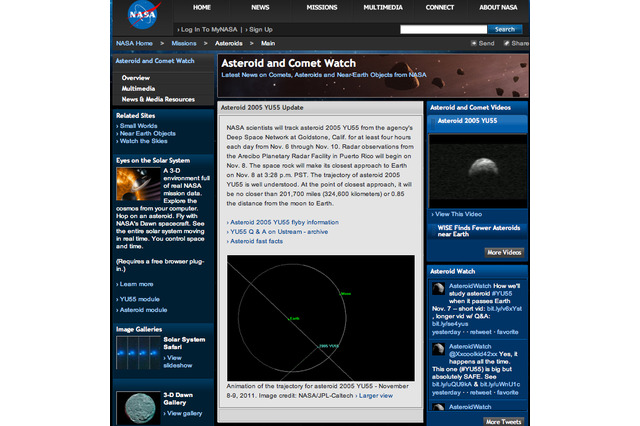Screen dimensions: 640x426
Task: Click inside the search text field
Action: click(443, 29)
